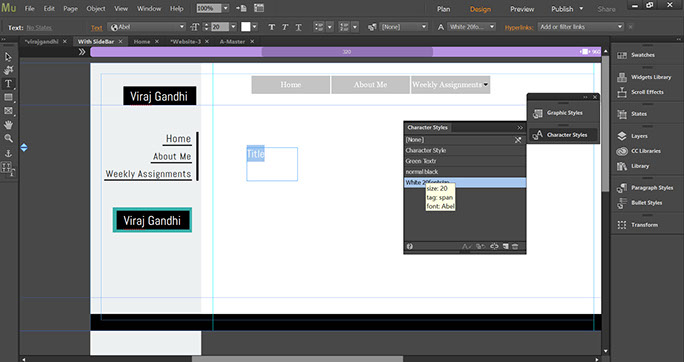The height and width of the screenshot is (362, 684).
Task: Select the Anchor tool
Action: coord(8,153)
